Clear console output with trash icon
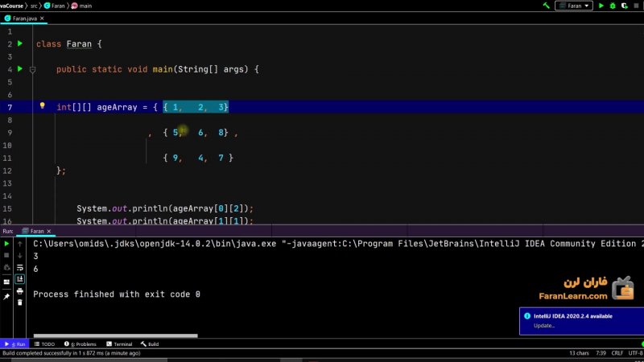This screenshot has width=644, height=362. tap(20, 303)
